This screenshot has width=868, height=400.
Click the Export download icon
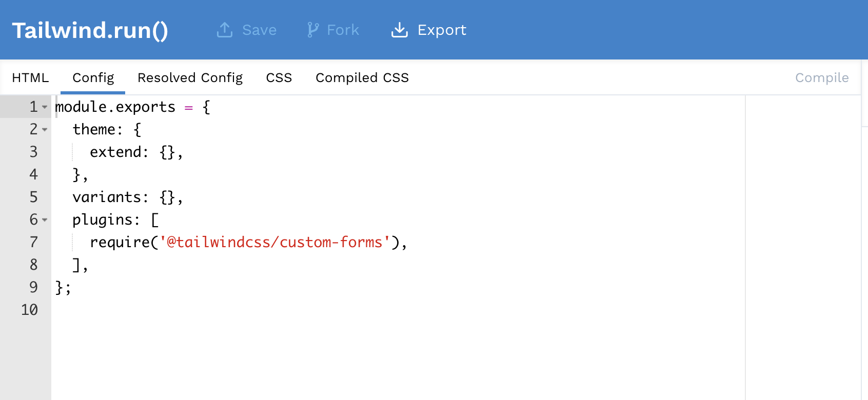point(400,30)
